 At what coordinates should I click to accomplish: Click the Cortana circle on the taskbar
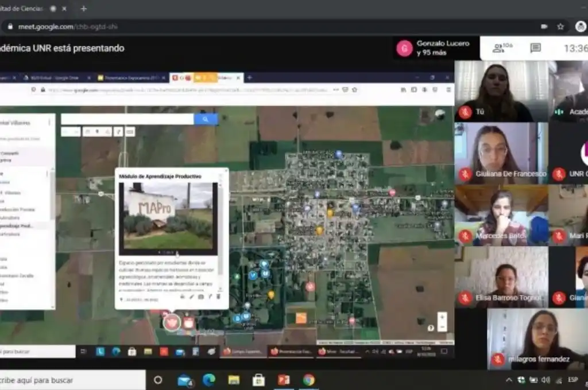[x=158, y=380]
